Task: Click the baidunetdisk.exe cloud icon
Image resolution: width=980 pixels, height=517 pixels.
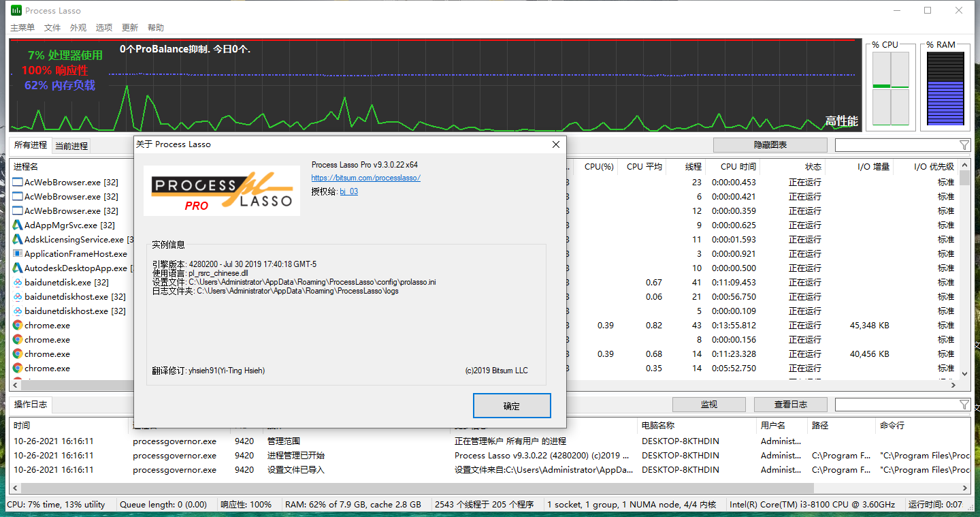Action: 18,282
